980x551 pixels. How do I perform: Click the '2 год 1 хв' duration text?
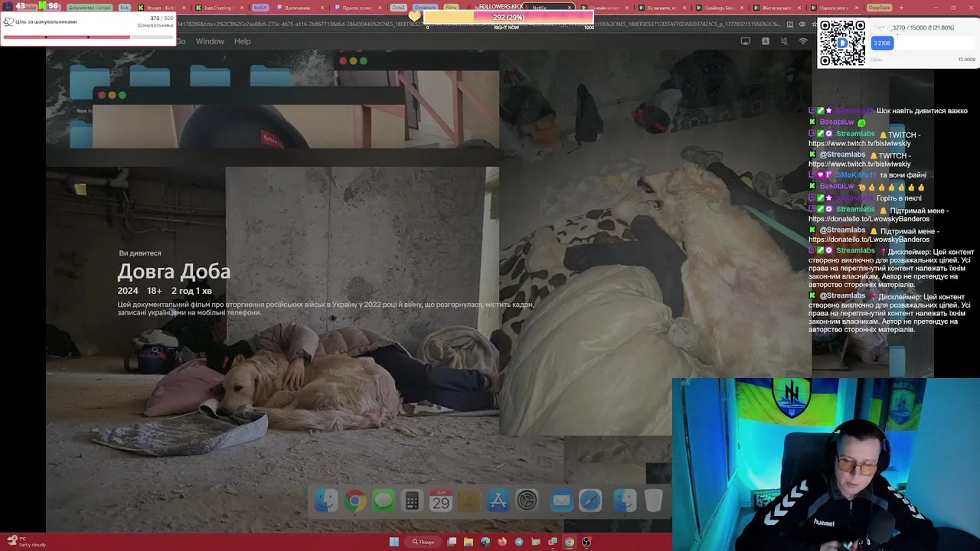[x=191, y=291]
